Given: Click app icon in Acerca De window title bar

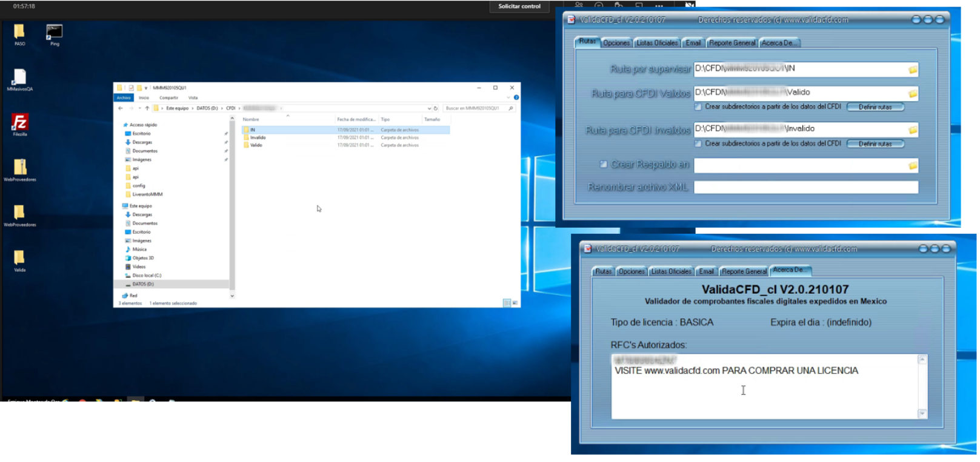Looking at the screenshot, I should (587, 248).
